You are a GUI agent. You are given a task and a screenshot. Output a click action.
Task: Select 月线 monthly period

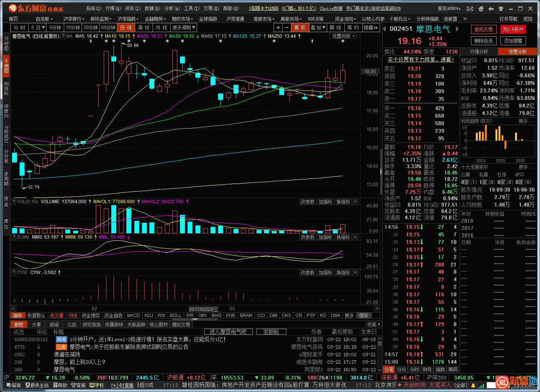161,28
